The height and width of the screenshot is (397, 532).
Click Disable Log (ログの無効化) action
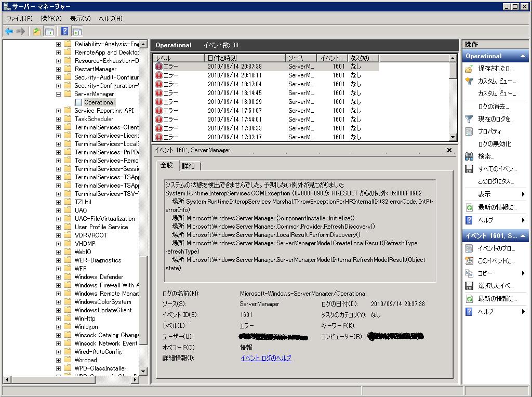(495, 144)
